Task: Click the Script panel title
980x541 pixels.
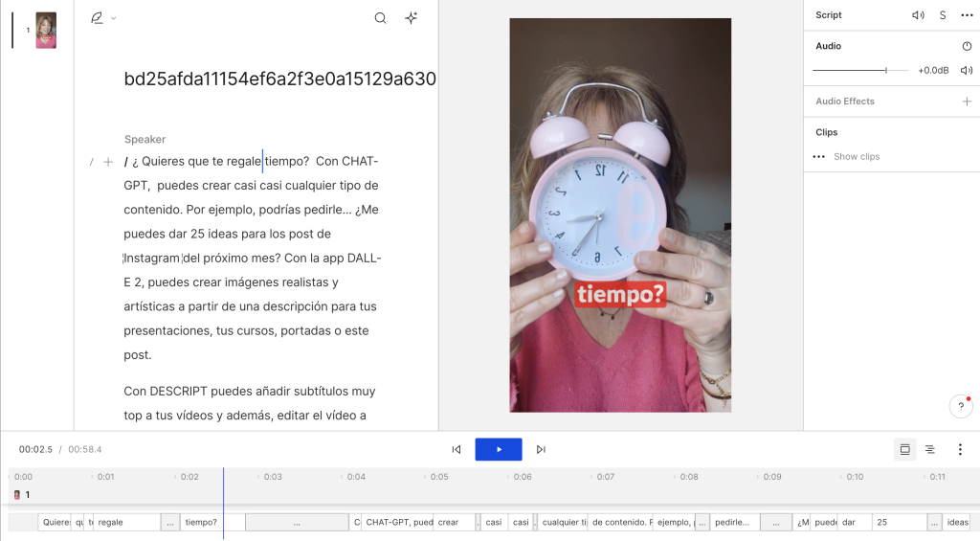Action: [828, 15]
